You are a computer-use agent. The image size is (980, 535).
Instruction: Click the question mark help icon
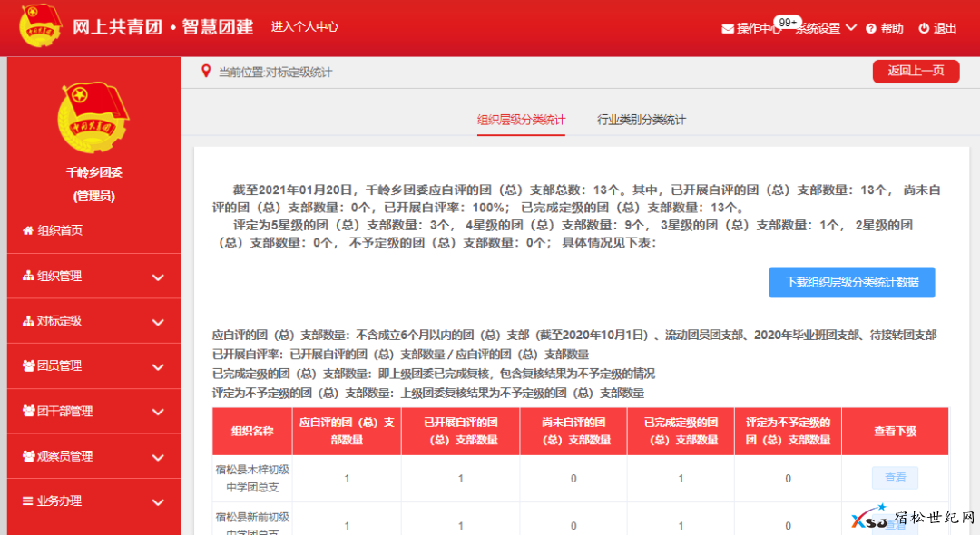pos(870,29)
